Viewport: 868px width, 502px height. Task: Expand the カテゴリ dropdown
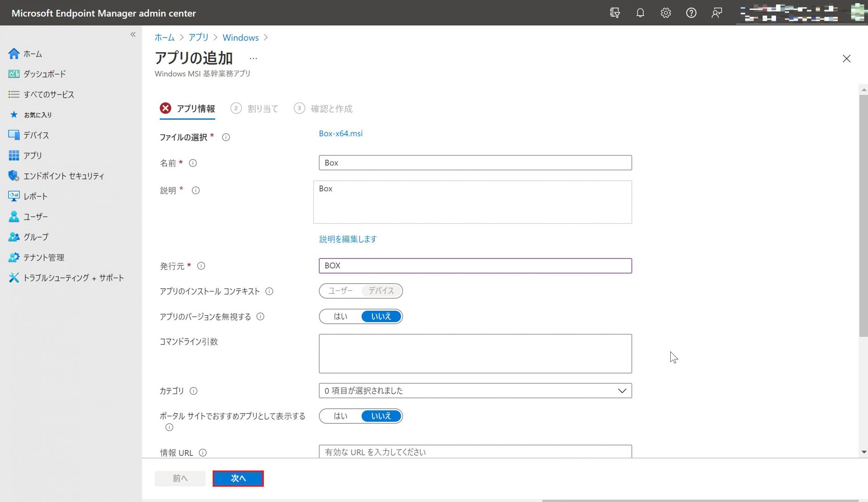pyautogui.click(x=475, y=391)
